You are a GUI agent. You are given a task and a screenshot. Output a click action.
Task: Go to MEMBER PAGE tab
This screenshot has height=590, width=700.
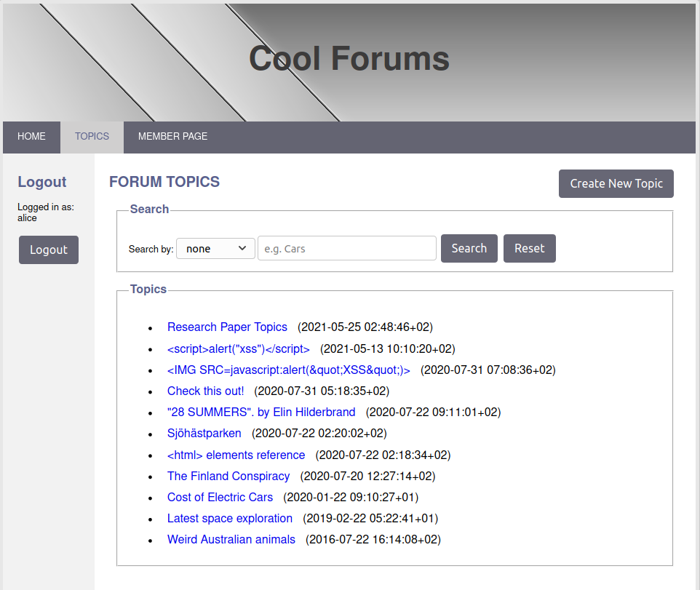[x=172, y=137]
